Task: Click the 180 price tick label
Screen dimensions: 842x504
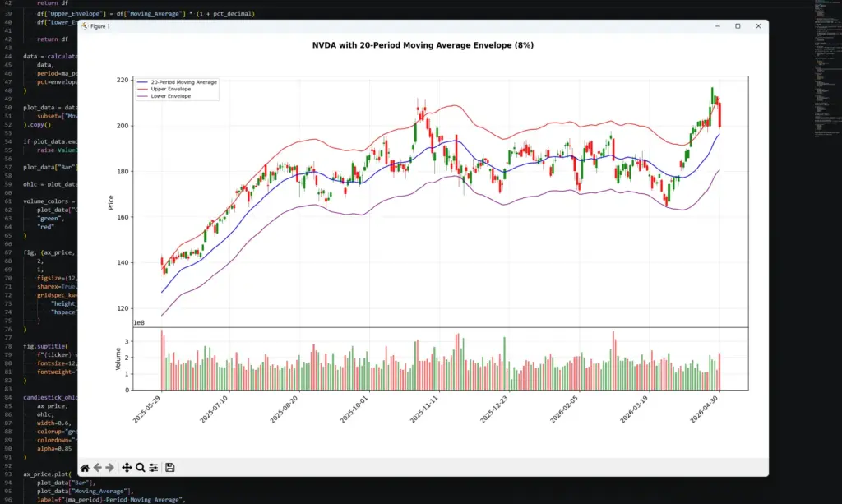Action: pos(123,171)
